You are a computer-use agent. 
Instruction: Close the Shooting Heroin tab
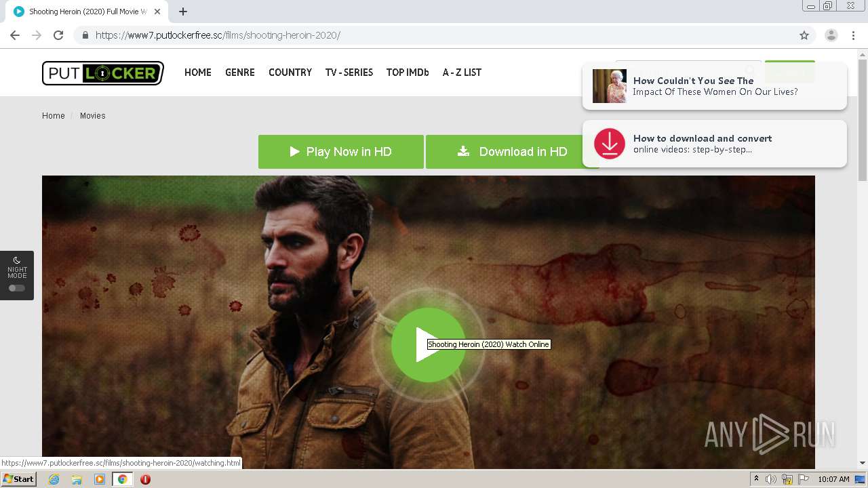tap(157, 12)
